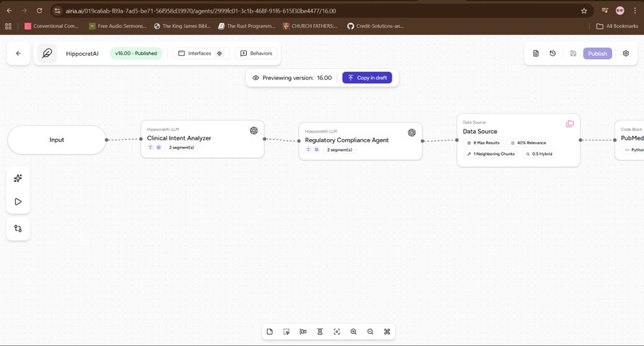This screenshot has width=644, height=346.
Task: Zoom out on the canvas
Action: tap(371, 332)
